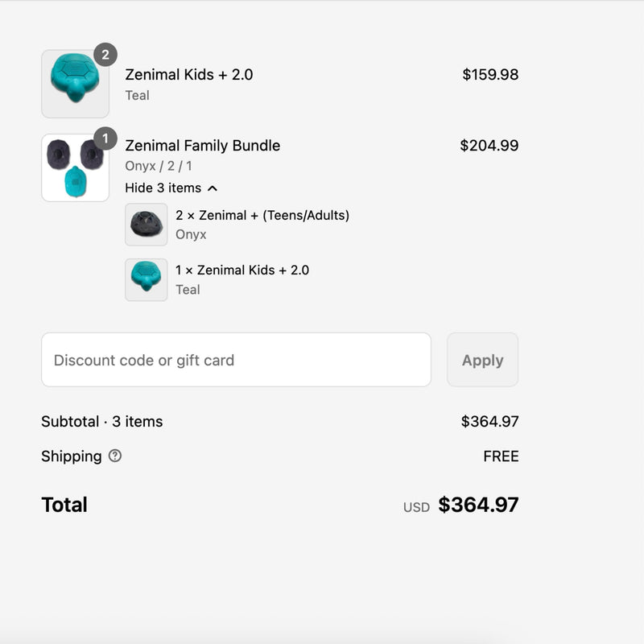644x644 pixels.
Task: Select the small teal Zenimal Kids bundle thumbnail
Action: pyautogui.click(x=147, y=279)
